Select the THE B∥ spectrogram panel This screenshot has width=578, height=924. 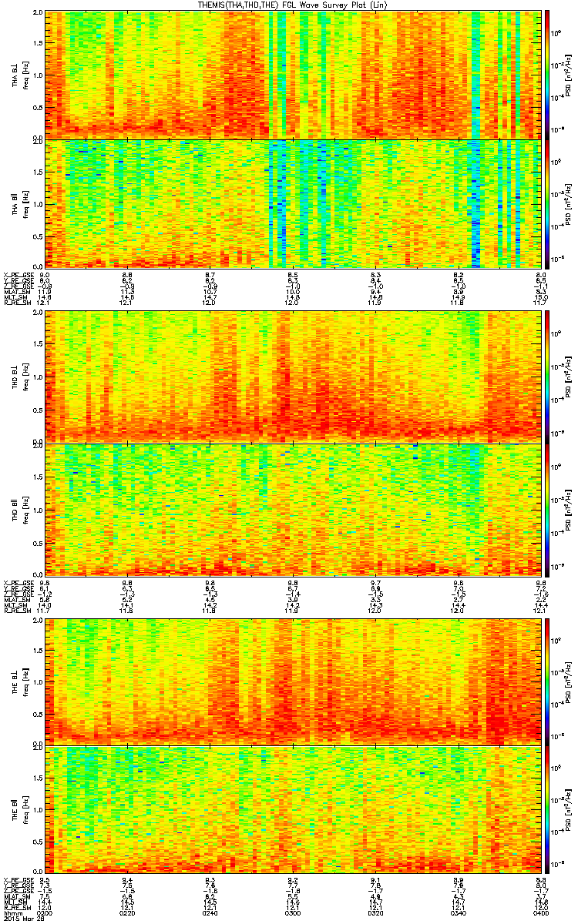pyautogui.click(x=293, y=811)
